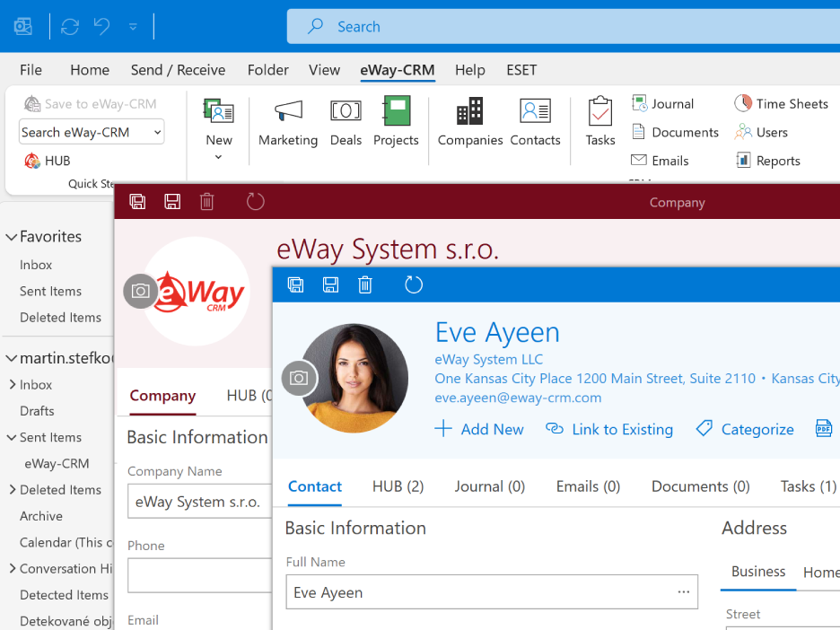This screenshot has height=630, width=840.
Task: Open Time Sheets from ribbon
Action: 781,103
